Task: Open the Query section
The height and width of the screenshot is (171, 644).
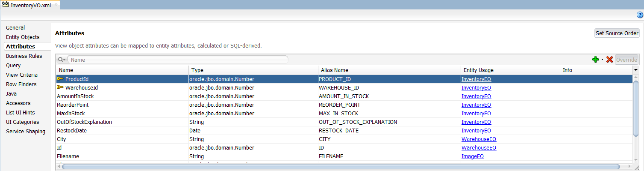Action: click(13, 65)
